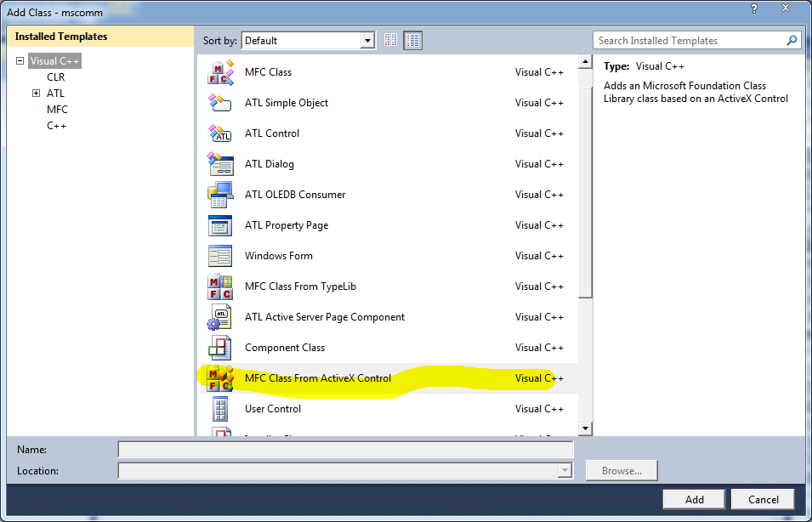Select ATL Property Page template name
Screen dimensions: 812x522
pyautogui.click(x=287, y=224)
